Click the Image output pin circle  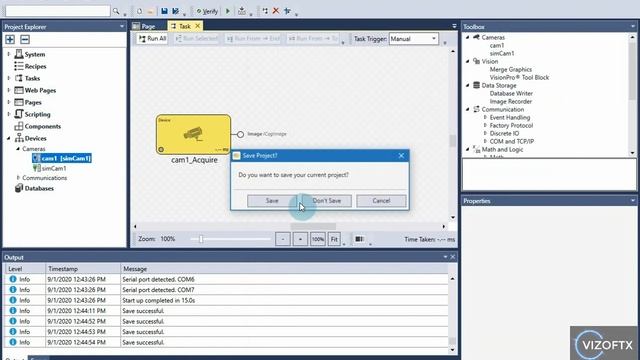240,134
